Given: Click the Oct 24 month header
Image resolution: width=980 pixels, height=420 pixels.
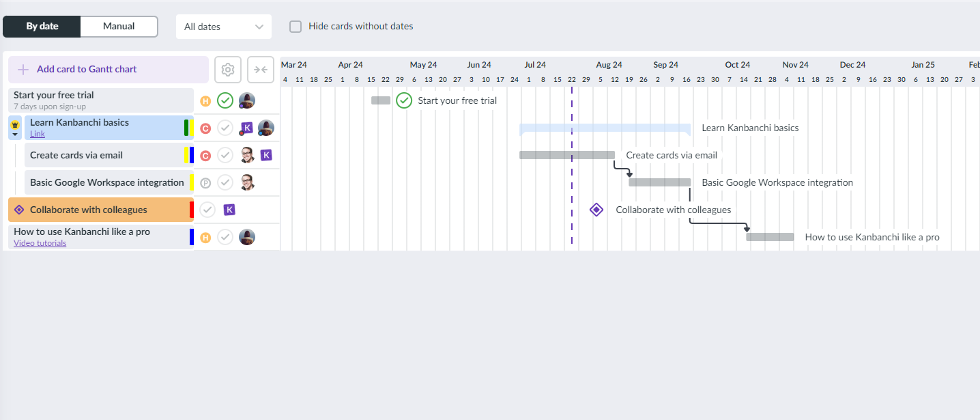Looking at the screenshot, I should pyautogui.click(x=738, y=65).
